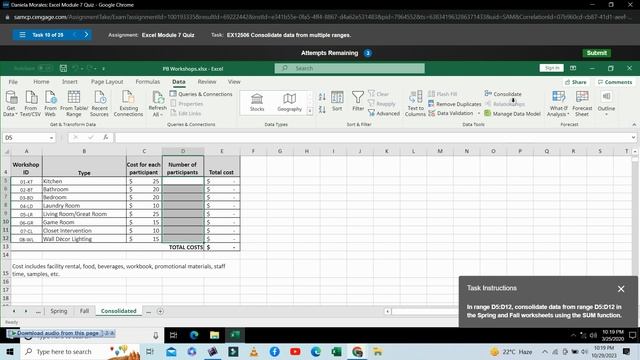Screen dimensions: 640x360
Task: Open Recent Sources
Action: pos(100,104)
